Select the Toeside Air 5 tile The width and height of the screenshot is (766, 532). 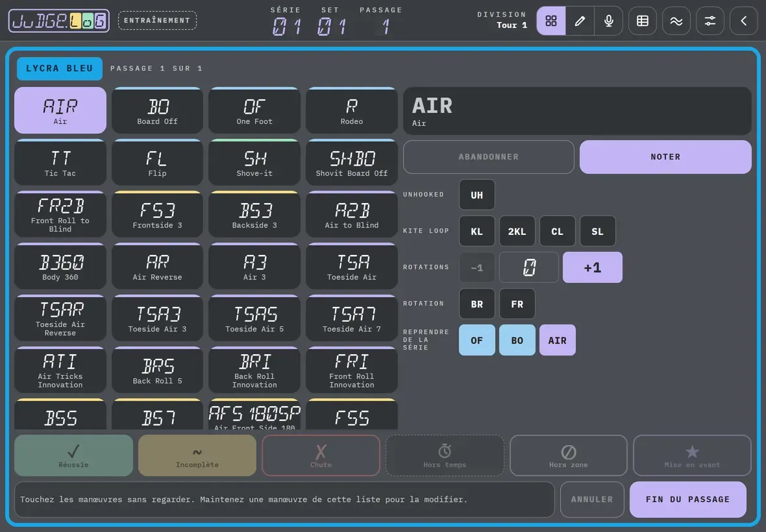[x=254, y=318]
